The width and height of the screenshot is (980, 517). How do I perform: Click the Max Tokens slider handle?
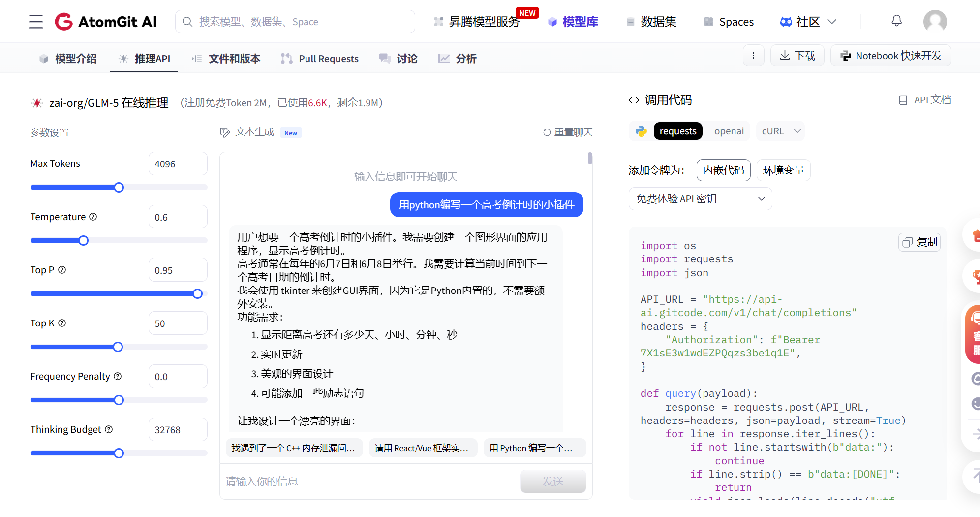pyautogui.click(x=119, y=187)
